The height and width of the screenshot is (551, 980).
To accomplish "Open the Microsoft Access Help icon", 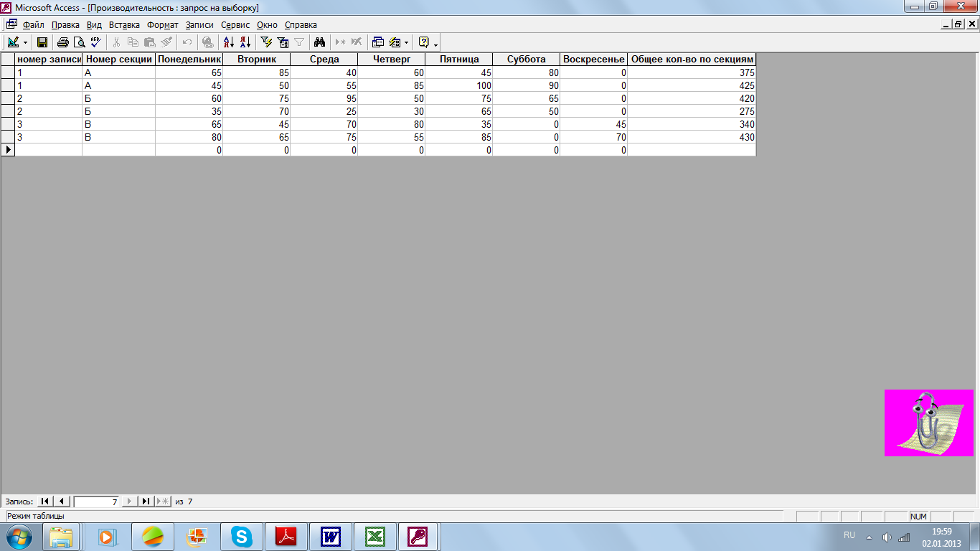I will [x=424, y=42].
